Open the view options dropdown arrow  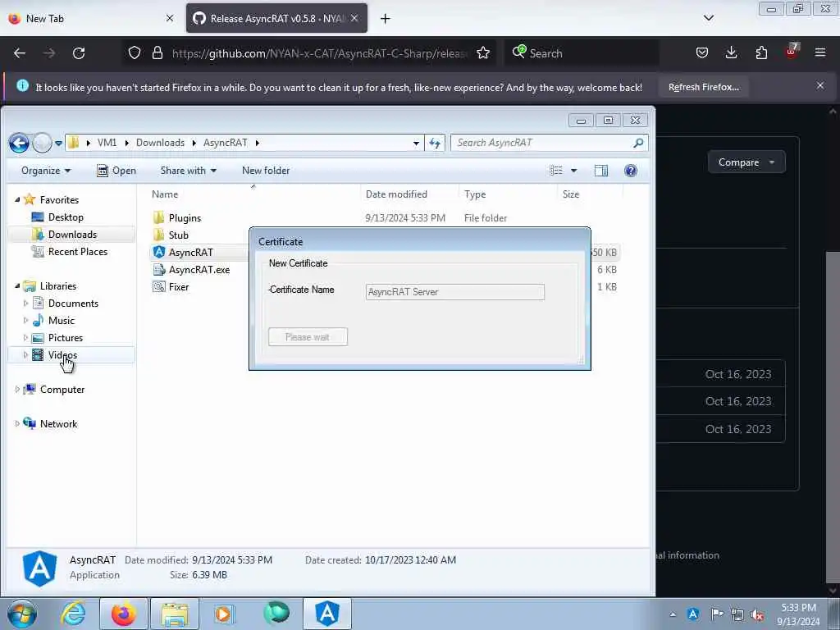(573, 171)
